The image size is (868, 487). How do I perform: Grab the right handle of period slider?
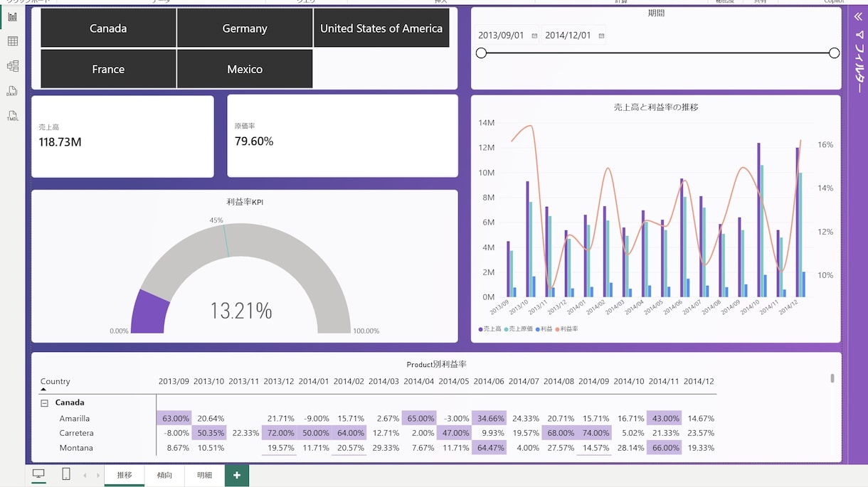tap(834, 53)
